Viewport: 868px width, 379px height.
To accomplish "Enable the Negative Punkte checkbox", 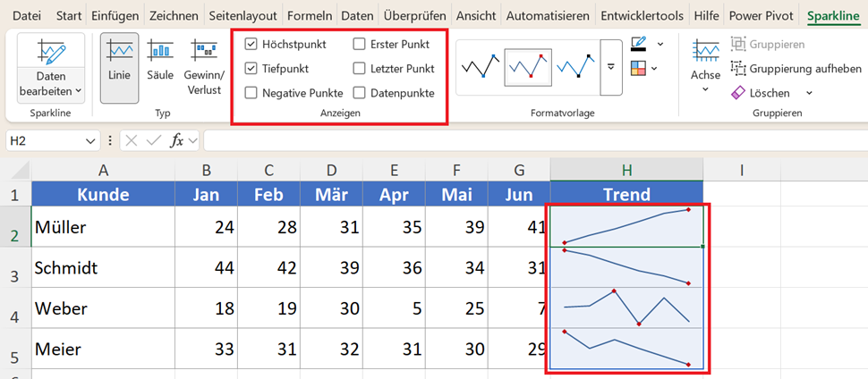I will (x=251, y=93).
